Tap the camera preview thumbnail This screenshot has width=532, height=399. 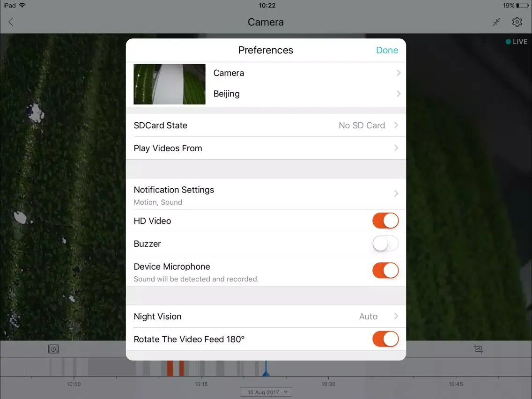(x=170, y=84)
